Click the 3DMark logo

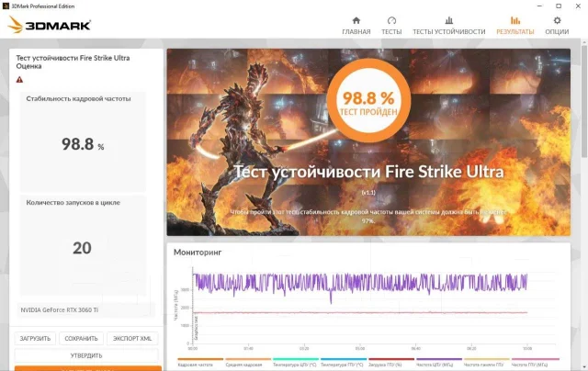tap(49, 25)
